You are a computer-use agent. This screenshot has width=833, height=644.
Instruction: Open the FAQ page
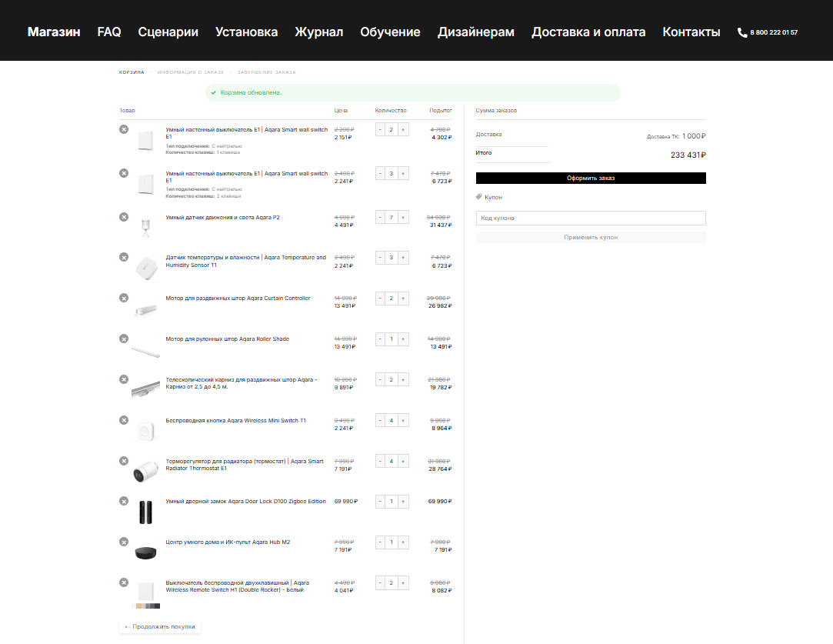pos(109,32)
